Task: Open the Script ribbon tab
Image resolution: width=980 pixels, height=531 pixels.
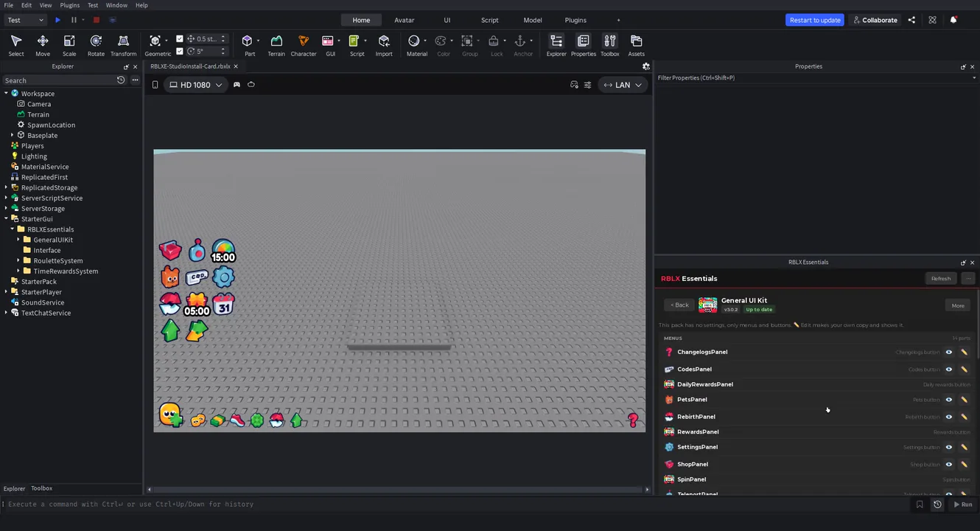Action: (x=490, y=20)
